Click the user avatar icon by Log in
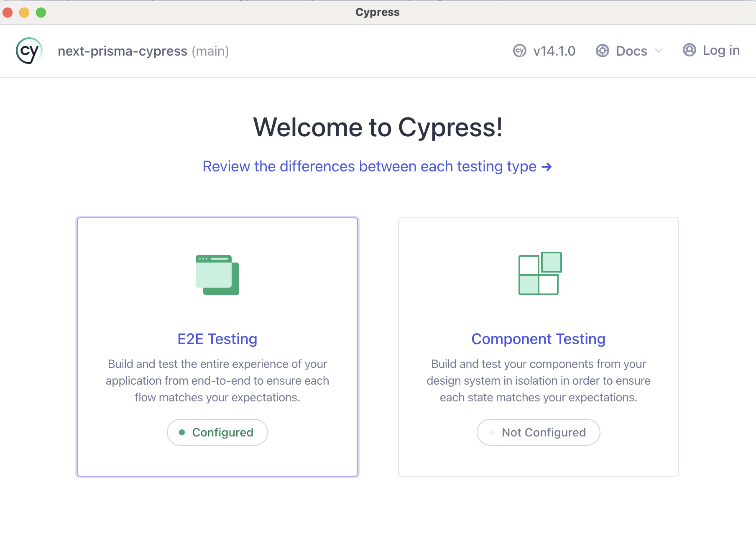 point(690,50)
